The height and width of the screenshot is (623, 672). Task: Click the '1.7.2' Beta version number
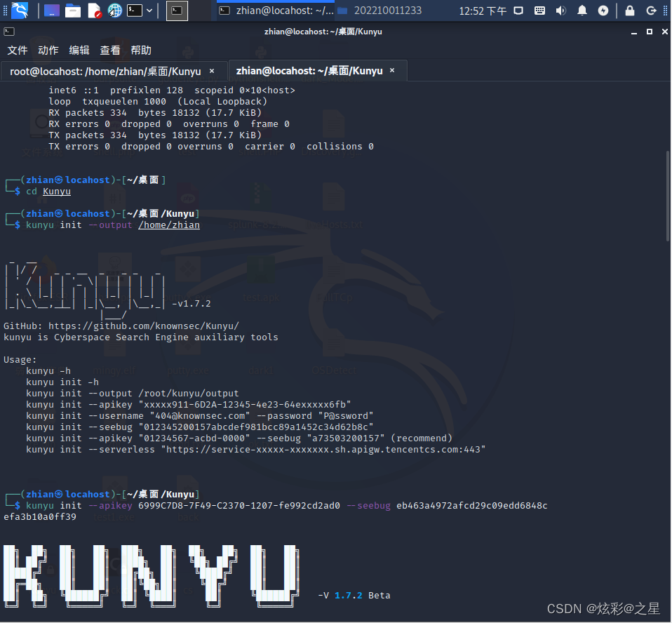349,595
